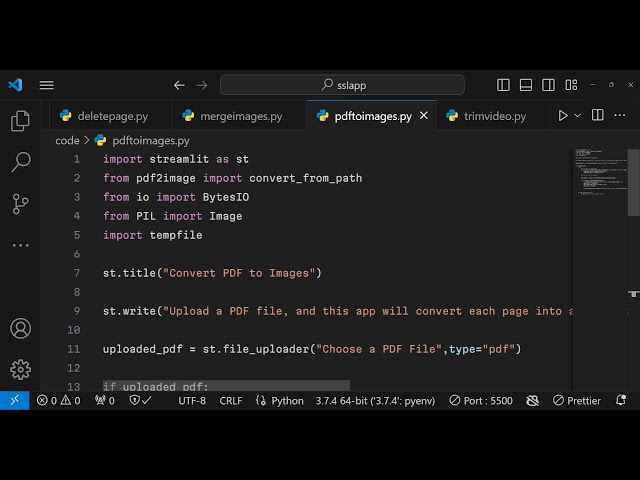Open the Explorer view in activity bar

[20, 121]
